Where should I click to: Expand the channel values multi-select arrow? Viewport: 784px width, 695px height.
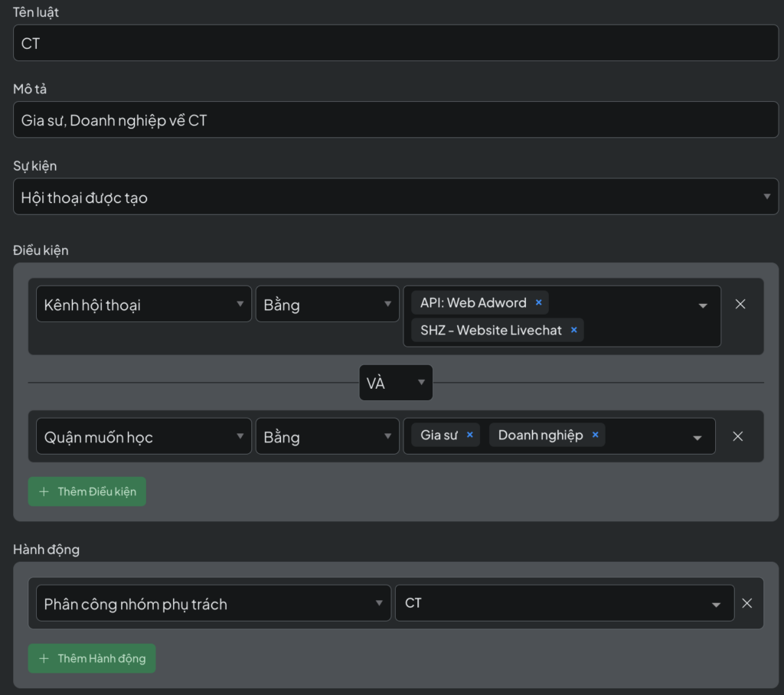[x=703, y=306]
